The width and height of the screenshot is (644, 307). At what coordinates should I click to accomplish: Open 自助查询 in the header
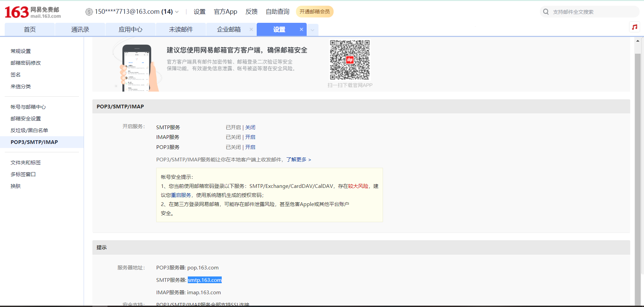(x=277, y=12)
